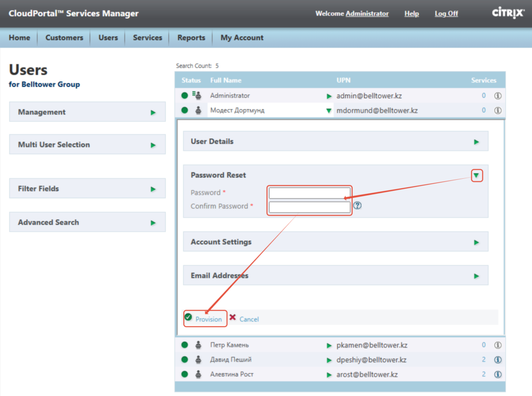Open the Home menu

click(x=19, y=37)
